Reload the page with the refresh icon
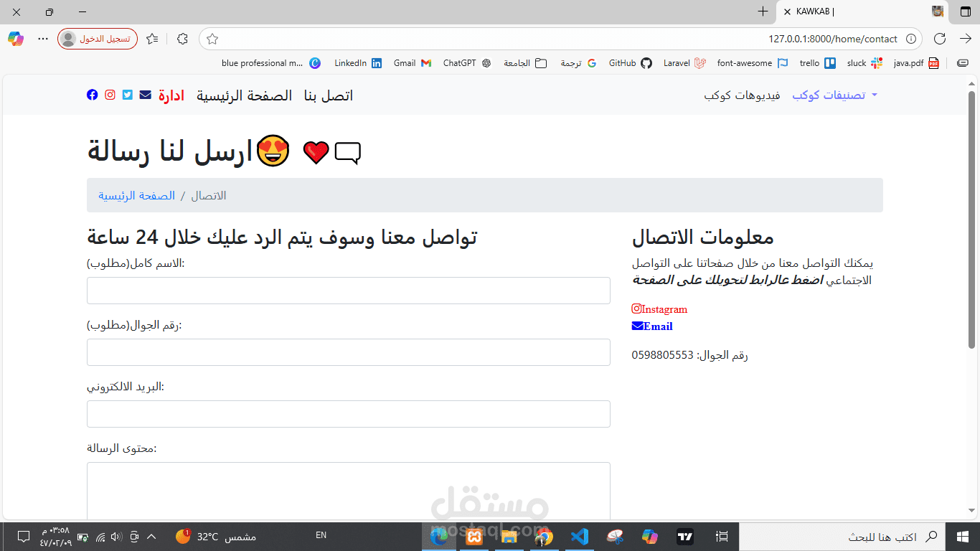This screenshot has height=551, width=980. click(x=940, y=39)
